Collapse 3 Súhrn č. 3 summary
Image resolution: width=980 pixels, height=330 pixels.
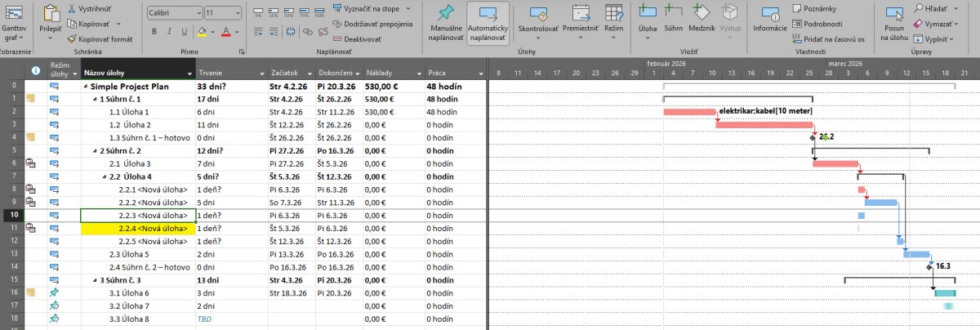click(95, 280)
